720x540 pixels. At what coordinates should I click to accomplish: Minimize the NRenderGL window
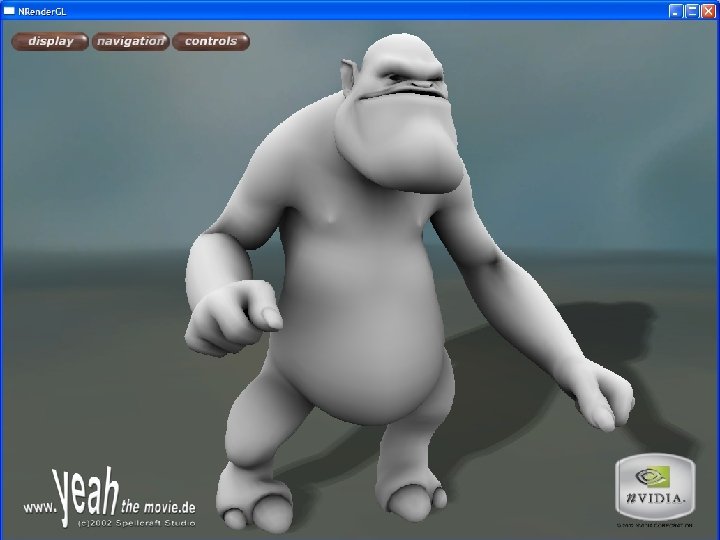coord(675,11)
